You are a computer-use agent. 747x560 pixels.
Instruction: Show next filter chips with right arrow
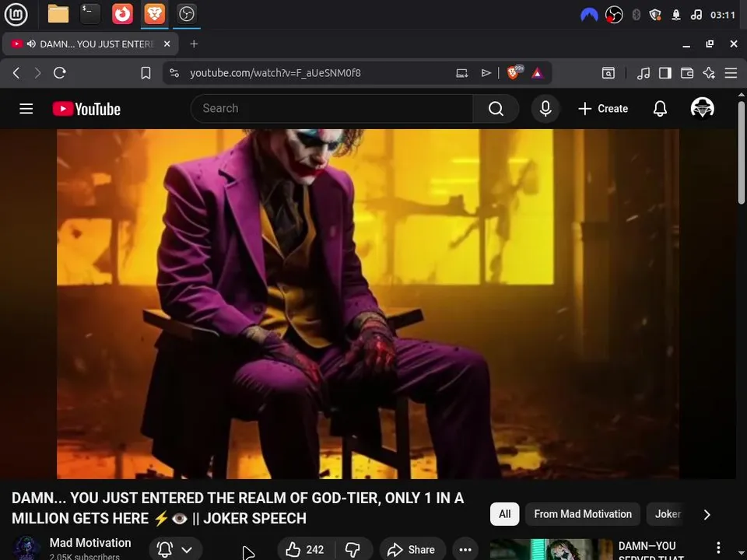pyautogui.click(x=707, y=515)
